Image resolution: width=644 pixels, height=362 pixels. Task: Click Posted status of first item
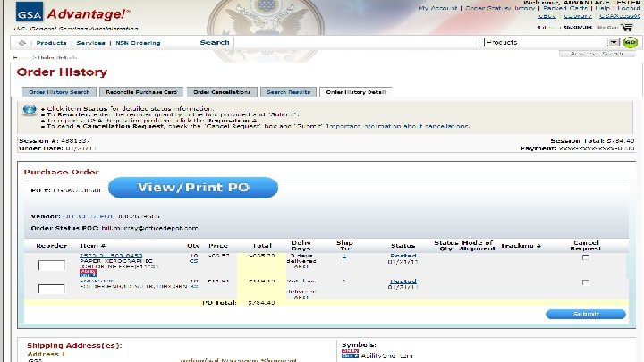click(x=402, y=256)
